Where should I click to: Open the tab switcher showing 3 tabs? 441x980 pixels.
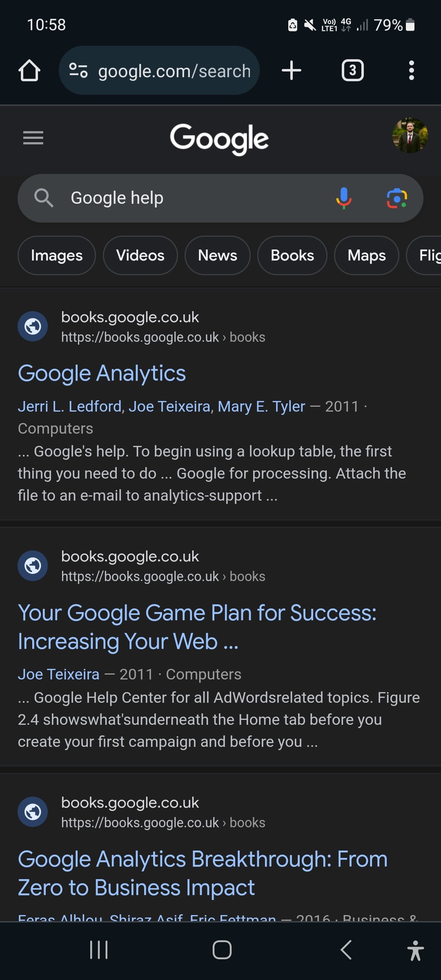coord(352,70)
